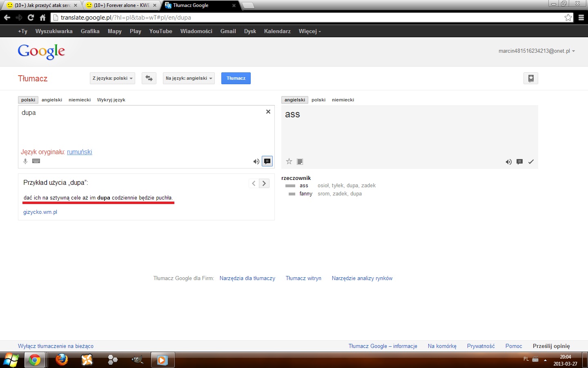Select source language tab niemiecki
The height and width of the screenshot is (368, 588).
click(x=80, y=100)
